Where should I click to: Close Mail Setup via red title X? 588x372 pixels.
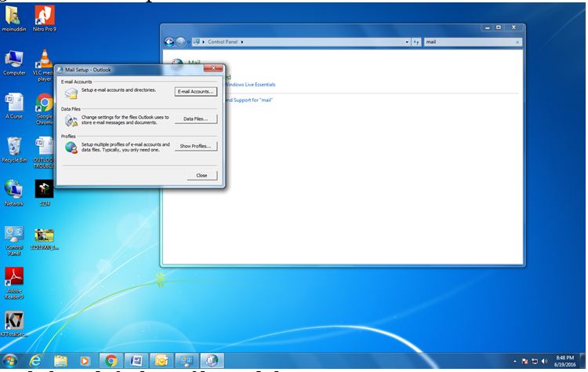click(x=213, y=68)
